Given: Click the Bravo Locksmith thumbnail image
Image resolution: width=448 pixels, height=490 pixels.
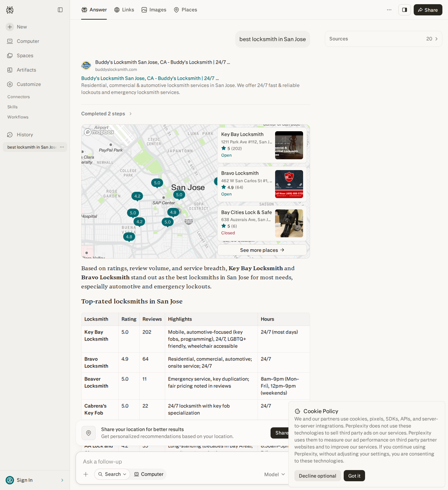Looking at the screenshot, I should pos(289,184).
